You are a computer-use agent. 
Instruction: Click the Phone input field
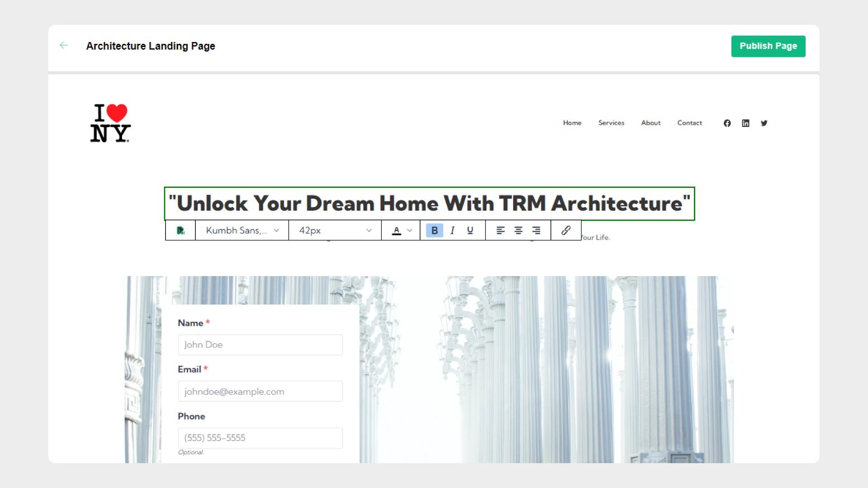point(260,438)
